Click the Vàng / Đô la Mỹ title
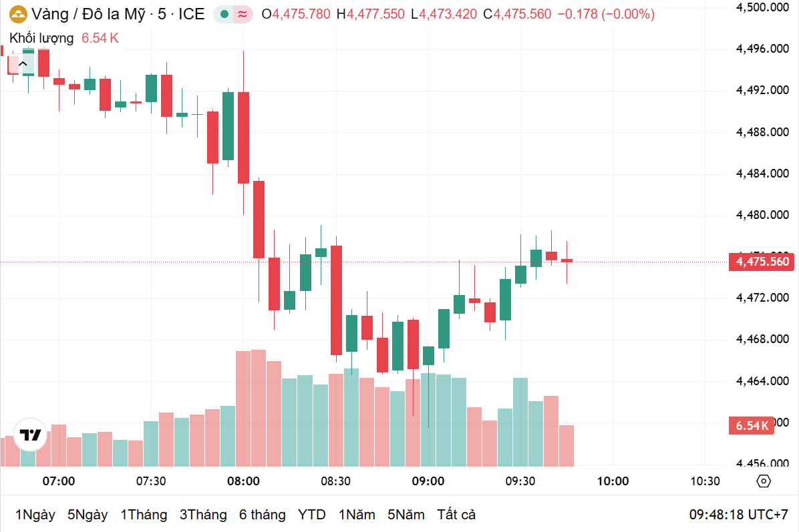 (89, 14)
